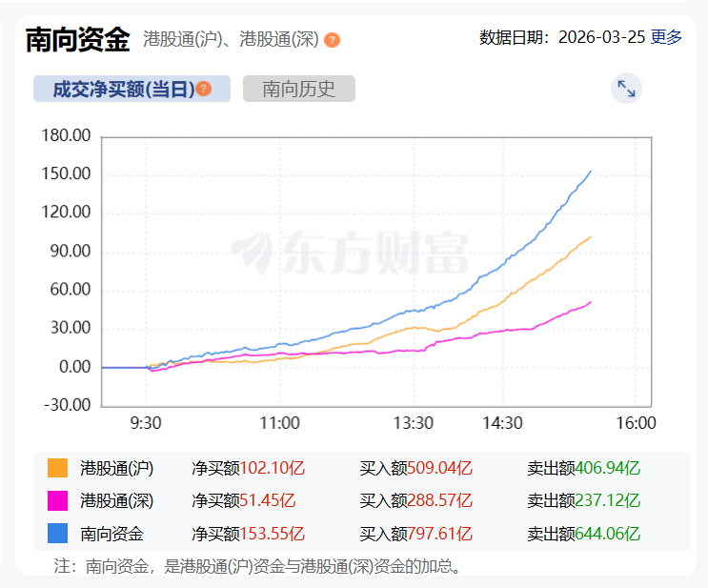Click the -30.00 y-axis label
This screenshot has height=588, width=708.
[x=68, y=405]
